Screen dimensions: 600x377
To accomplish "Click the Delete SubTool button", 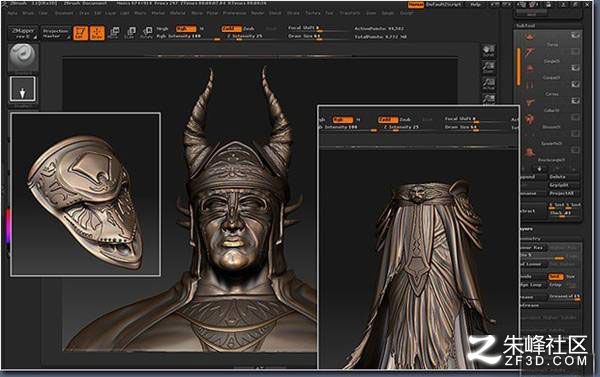I will tap(564, 177).
